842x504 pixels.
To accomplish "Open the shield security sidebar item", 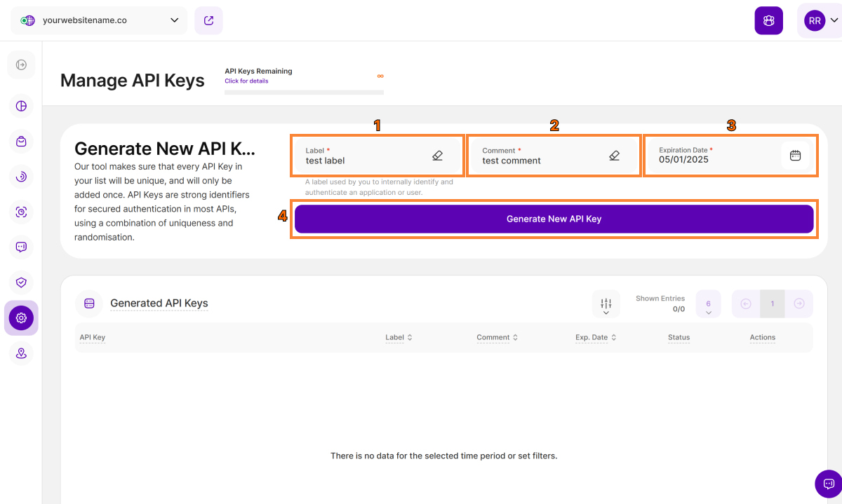I will click(21, 282).
